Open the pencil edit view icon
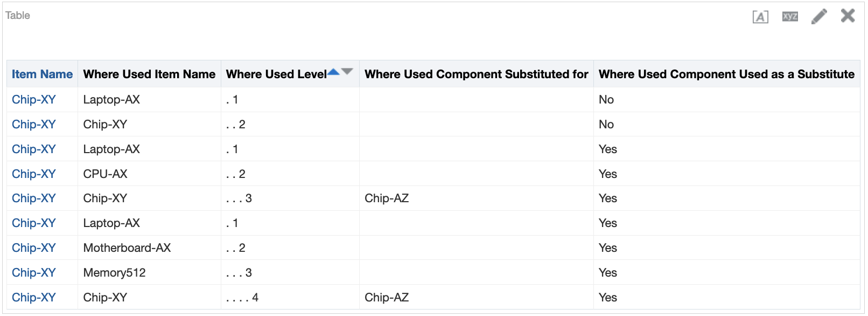The width and height of the screenshot is (868, 316). [x=819, y=17]
